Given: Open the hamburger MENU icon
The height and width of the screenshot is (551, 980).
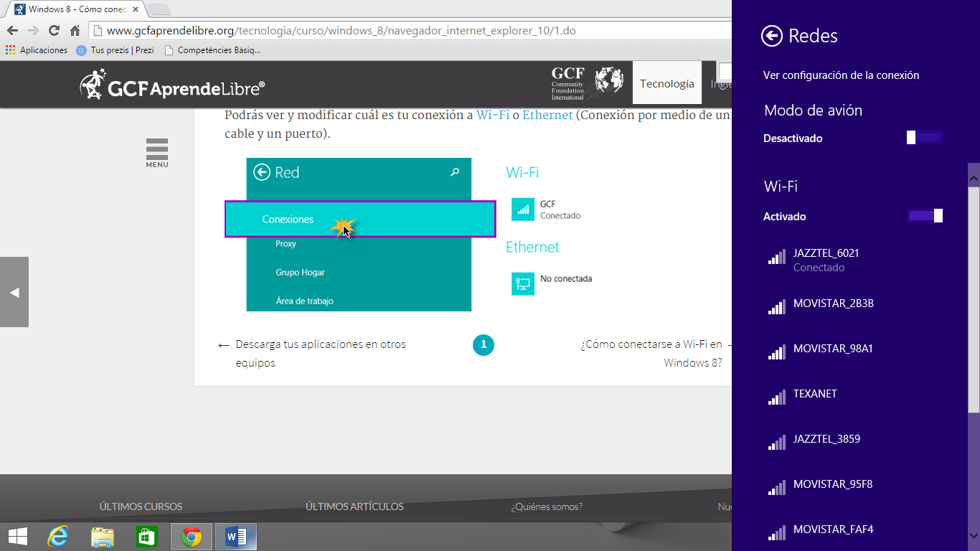Looking at the screenshot, I should pyautogui.click(x=156, y=153).
